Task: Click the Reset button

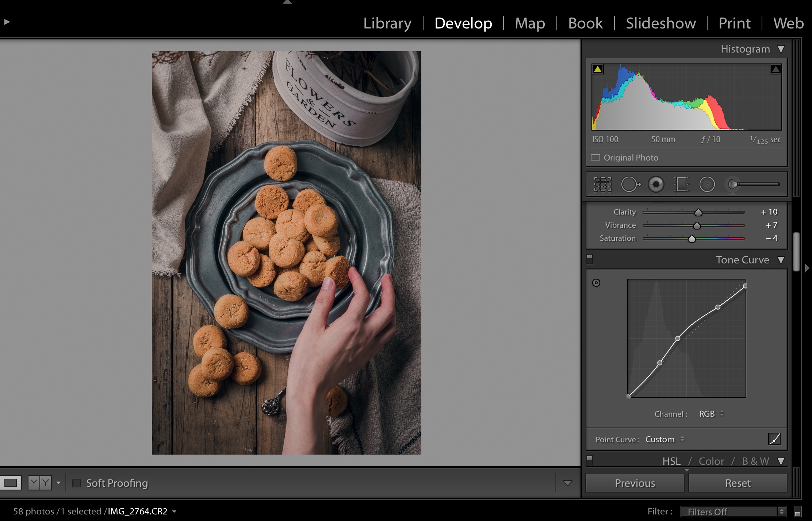Action: [x=738, y=483]
